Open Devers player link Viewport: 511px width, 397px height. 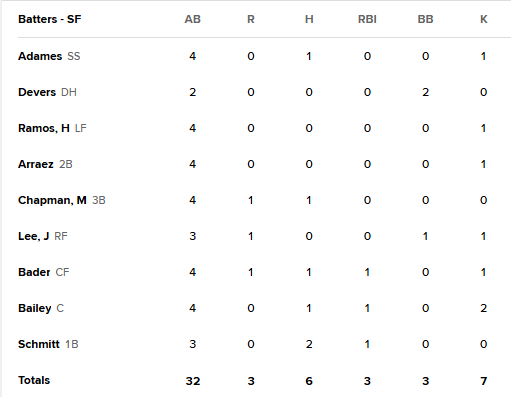tap(37, 92)
